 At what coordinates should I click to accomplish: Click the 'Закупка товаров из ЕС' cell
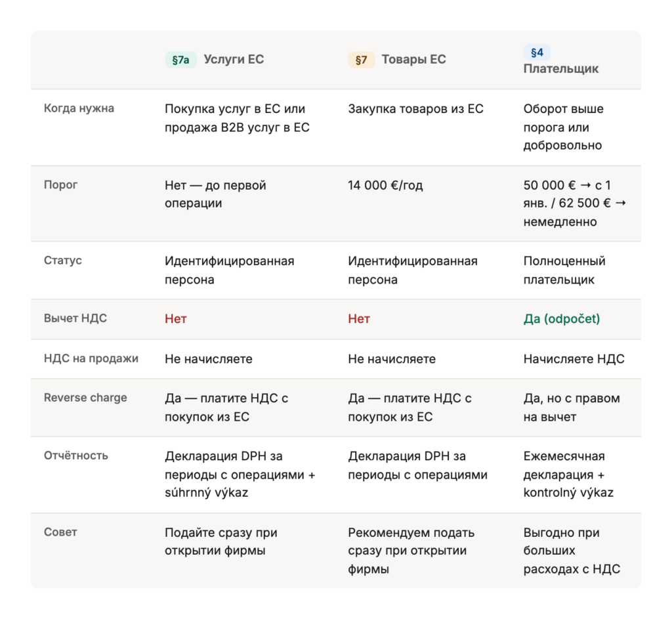[415, 109]
